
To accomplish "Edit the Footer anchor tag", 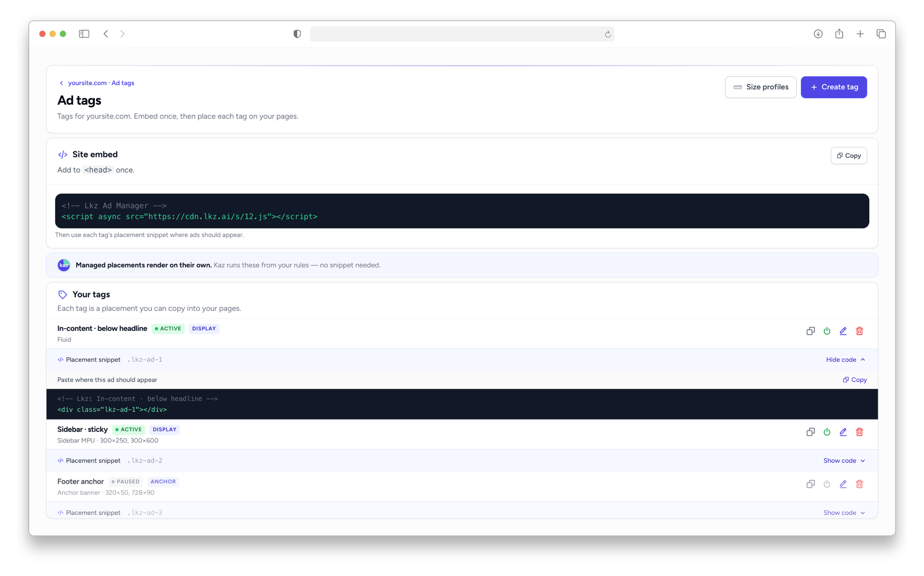I will [x=843, y=484].
